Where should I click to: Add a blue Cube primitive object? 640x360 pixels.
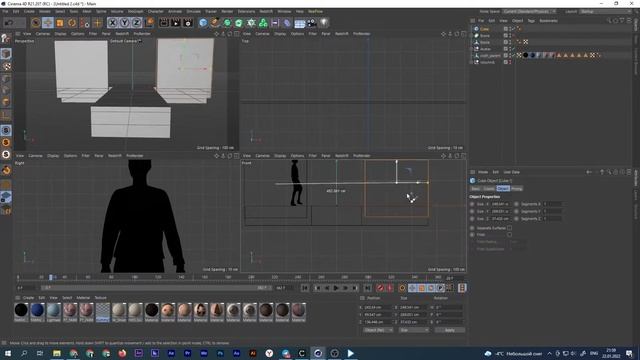tap(203, 23)
